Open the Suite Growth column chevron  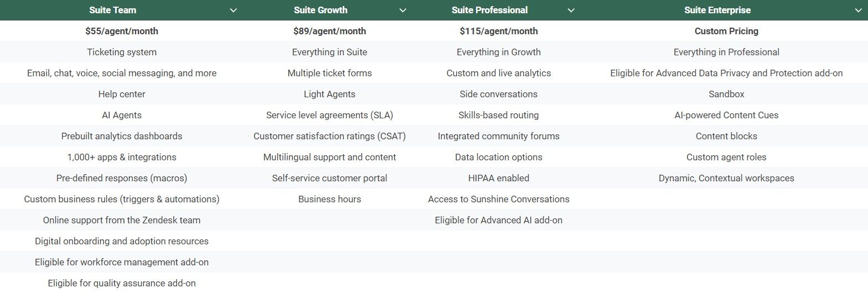403,11
